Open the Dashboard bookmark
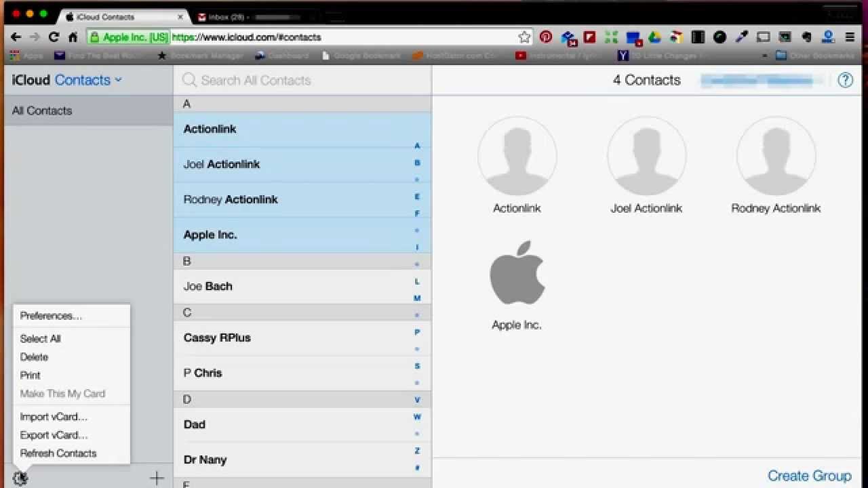 pos(281,56)
